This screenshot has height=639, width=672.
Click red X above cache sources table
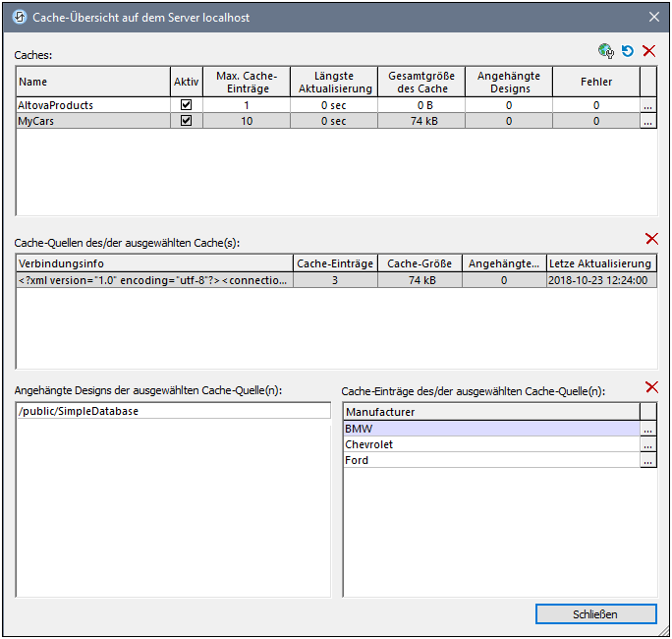point(650,239)
